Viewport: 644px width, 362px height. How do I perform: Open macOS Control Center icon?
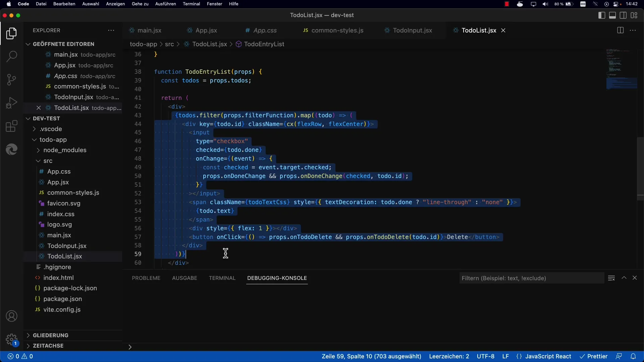click(x=616, y=4)
